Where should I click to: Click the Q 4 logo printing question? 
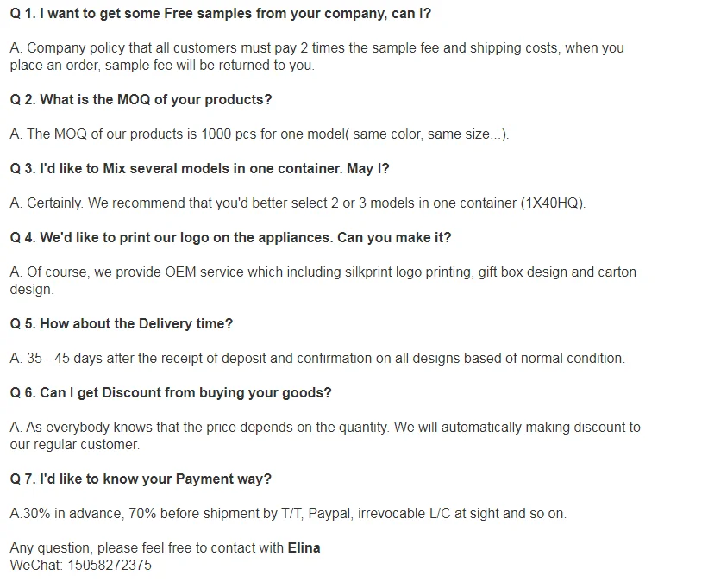pos(230,237)
